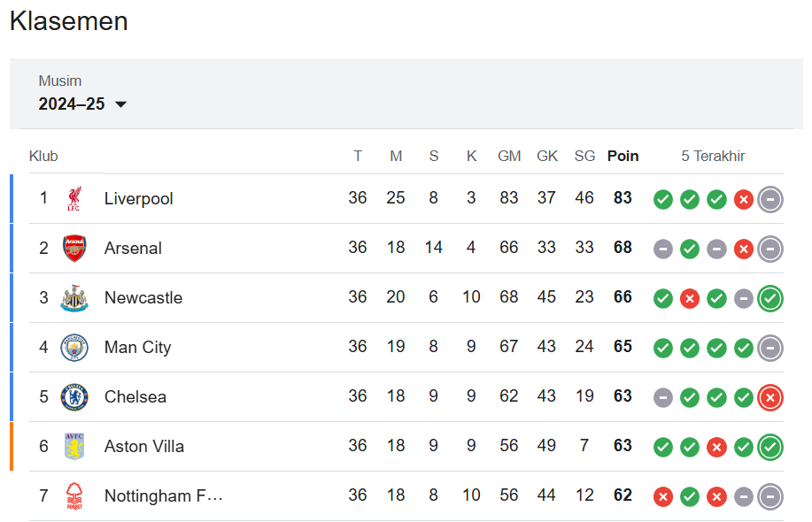Click Aston Villa's latest win result icon
This screenshot has width=812, height=522.
[x=770, y=447]
